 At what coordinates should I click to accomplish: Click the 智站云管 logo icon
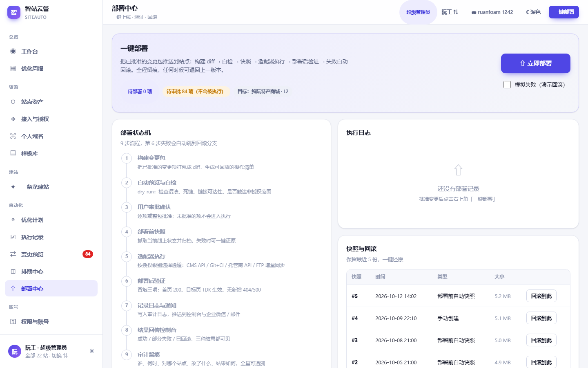[x=14, y=12]
